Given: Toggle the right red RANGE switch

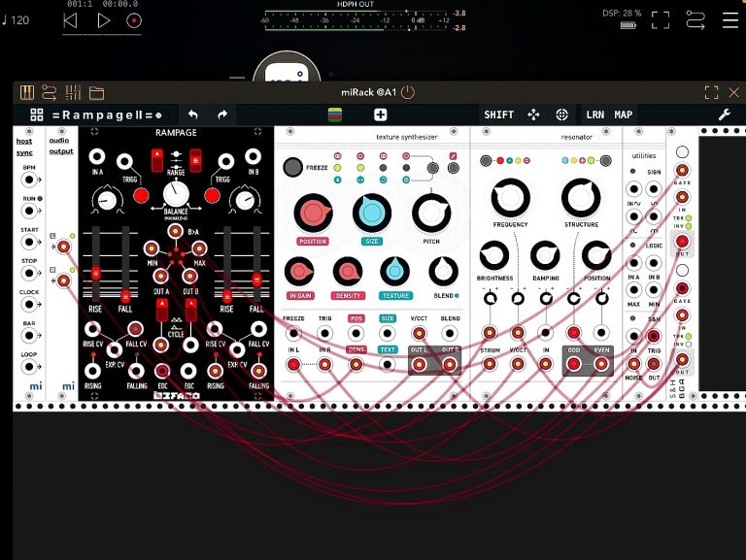Looking at the screenshot, I should click(x=195, y=160).
